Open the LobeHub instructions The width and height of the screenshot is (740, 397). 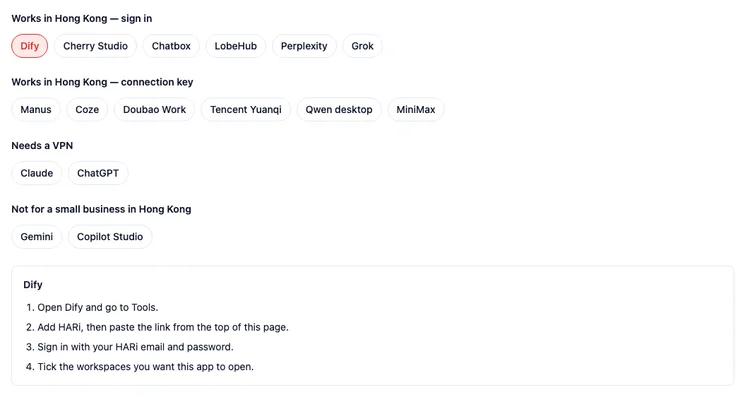[x=235, y=46]
